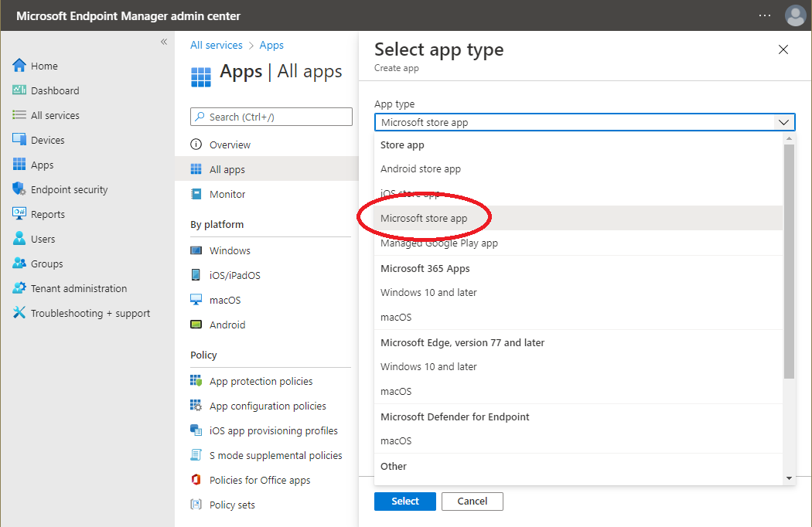Image resolution: width=812 pixels, height=527 pixels.
Task: Select the Users person icon
Action: [19, 239]
